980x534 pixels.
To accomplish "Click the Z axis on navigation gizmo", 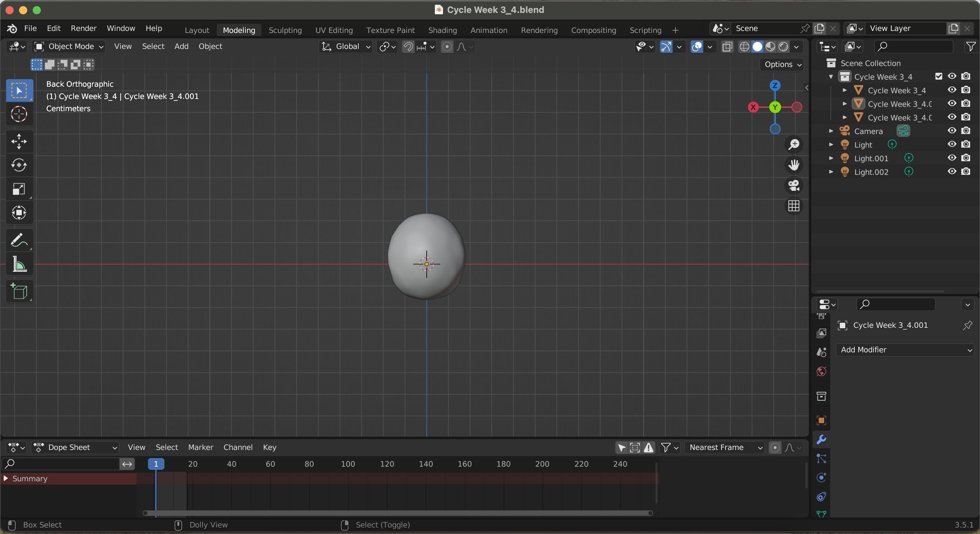I will tap(775, 86).
